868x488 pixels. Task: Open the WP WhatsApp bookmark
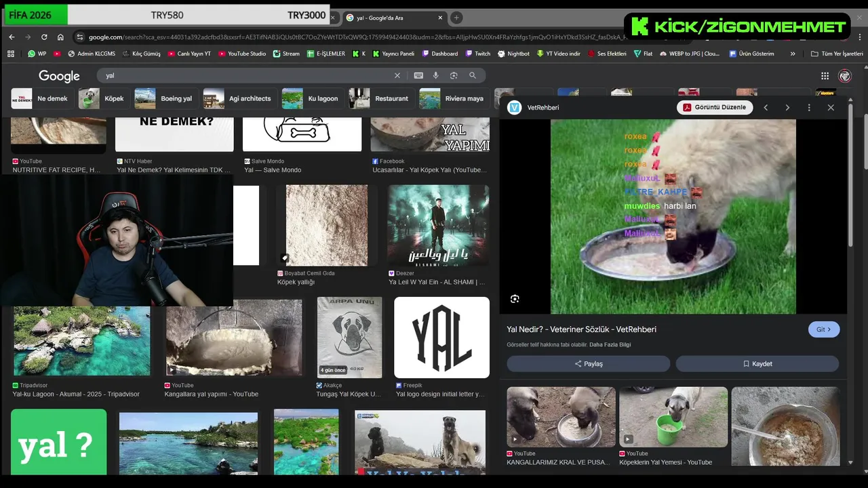tap(37, 54)
